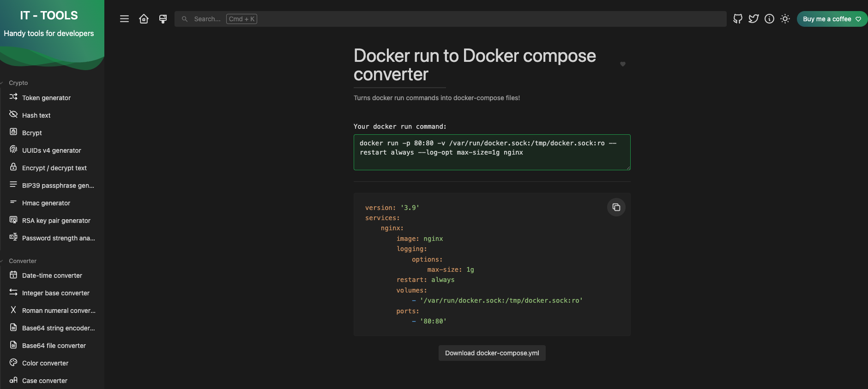This screenshot has height=389, width=868.
Task: Open the About info icon
Action: [769, 19]
